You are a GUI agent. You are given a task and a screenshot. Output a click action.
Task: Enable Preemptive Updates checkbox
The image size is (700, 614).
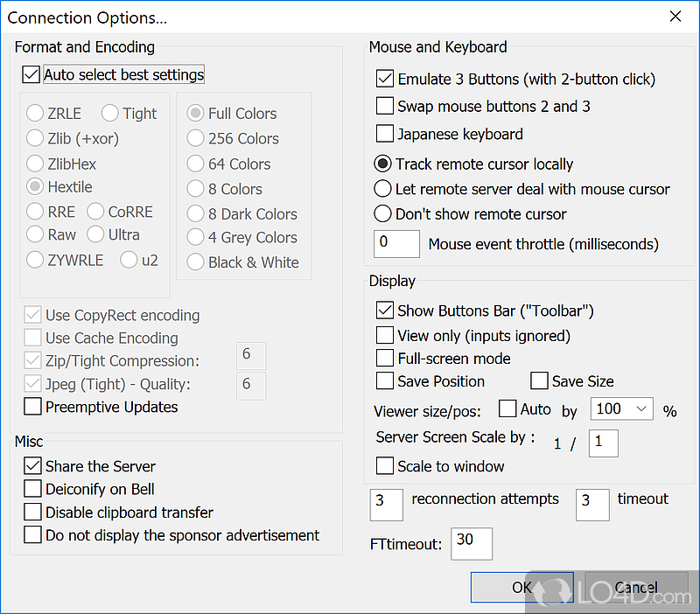pos(32,407)
